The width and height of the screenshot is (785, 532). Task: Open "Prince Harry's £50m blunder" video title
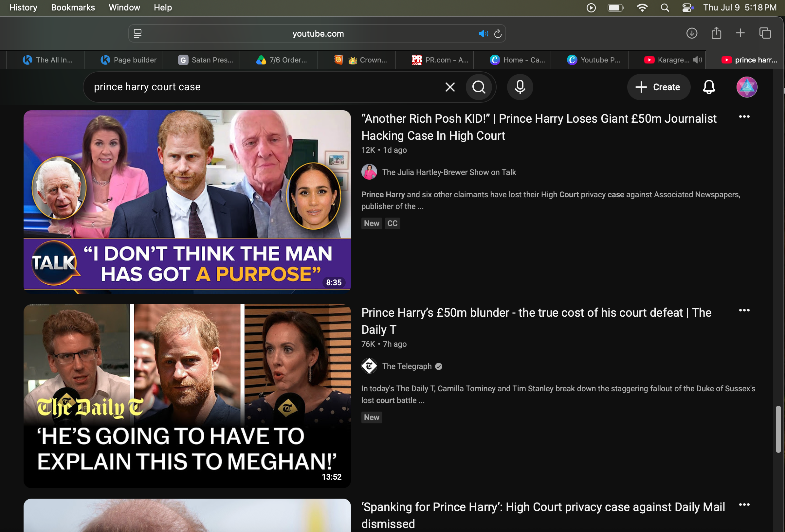[537, 321]
